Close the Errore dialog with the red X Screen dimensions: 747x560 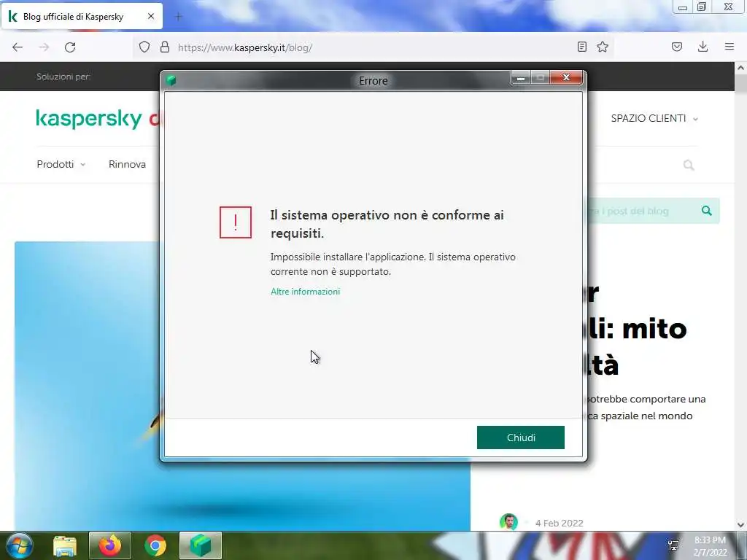[566, 77]
